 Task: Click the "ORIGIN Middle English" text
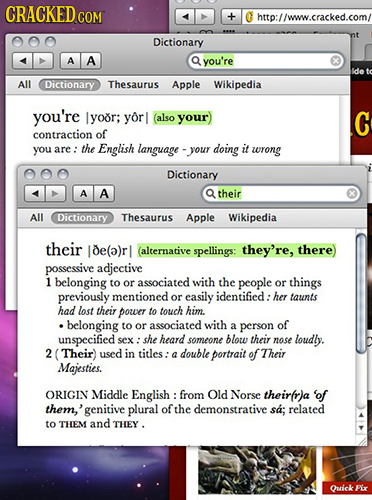click(x=107, y=395)
